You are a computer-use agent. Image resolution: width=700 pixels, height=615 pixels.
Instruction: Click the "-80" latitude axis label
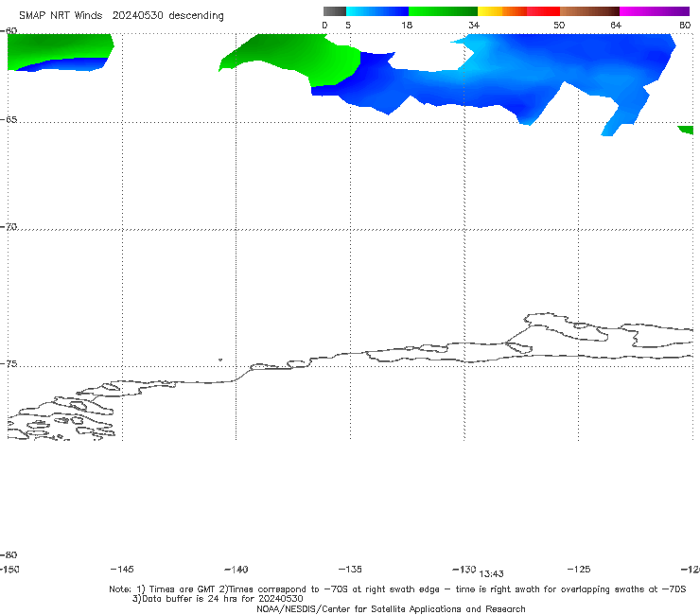click(9, 555)
